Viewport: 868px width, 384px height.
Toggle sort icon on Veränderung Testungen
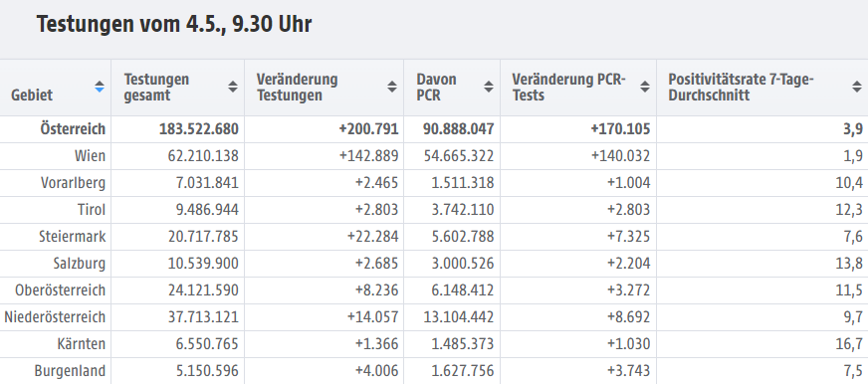pos(392,87)
